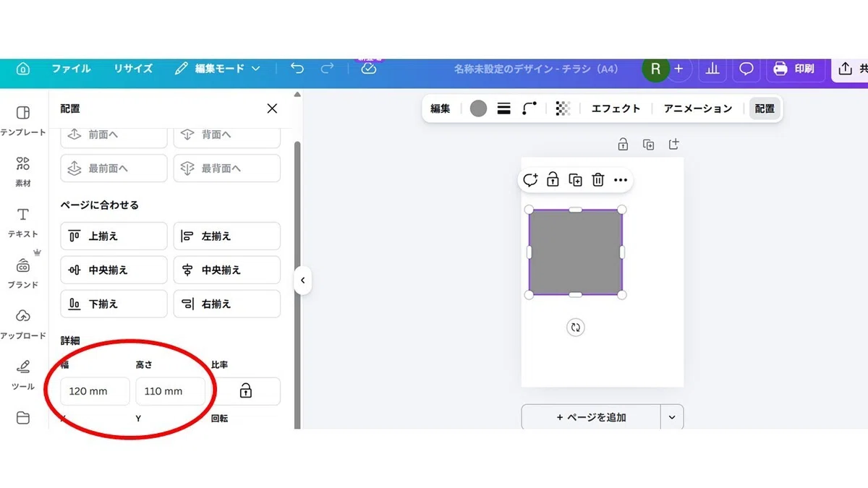This screenshot has height=488, width=868.
Task: Collapse the side panel with arrow
Action: (x=302, y=281)
